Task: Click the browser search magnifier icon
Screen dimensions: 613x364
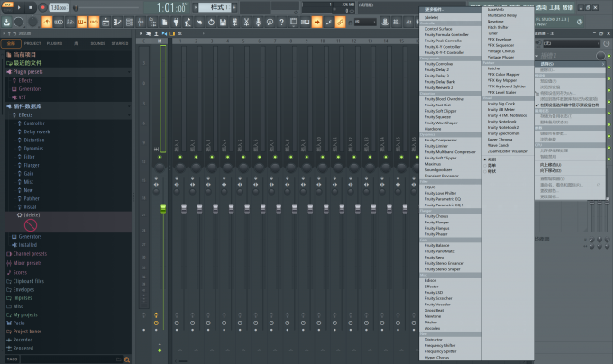Action: pos(127,359)
